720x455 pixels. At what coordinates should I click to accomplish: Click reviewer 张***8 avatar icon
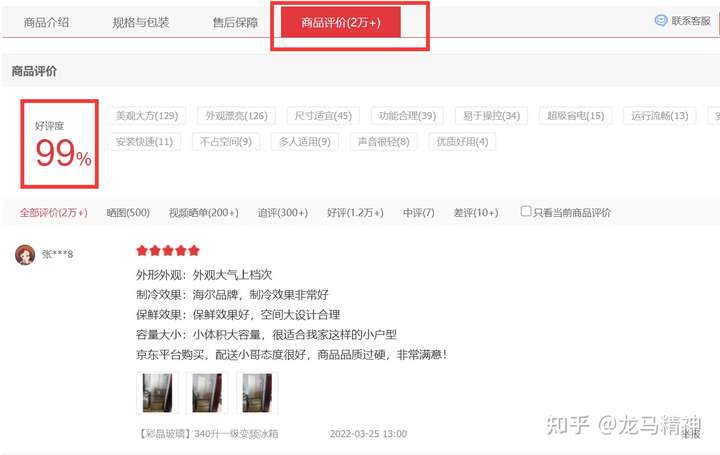[x=25, y=254]
